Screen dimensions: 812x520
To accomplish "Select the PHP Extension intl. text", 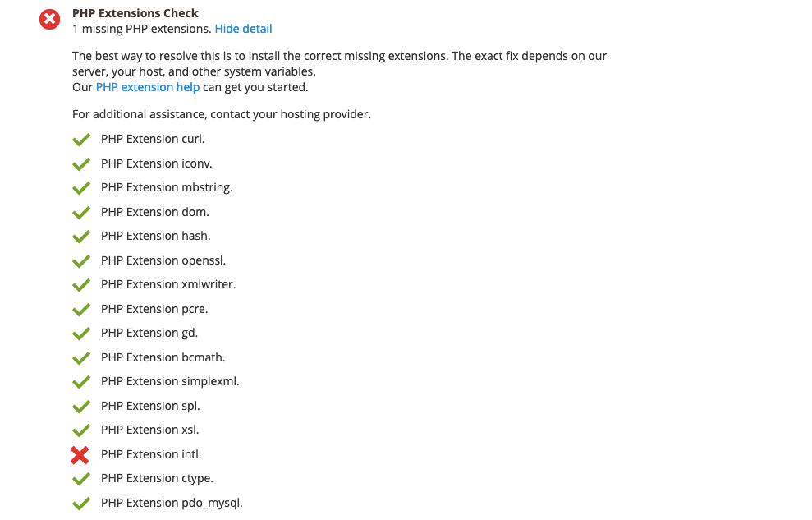I will [x=151, y=454].
